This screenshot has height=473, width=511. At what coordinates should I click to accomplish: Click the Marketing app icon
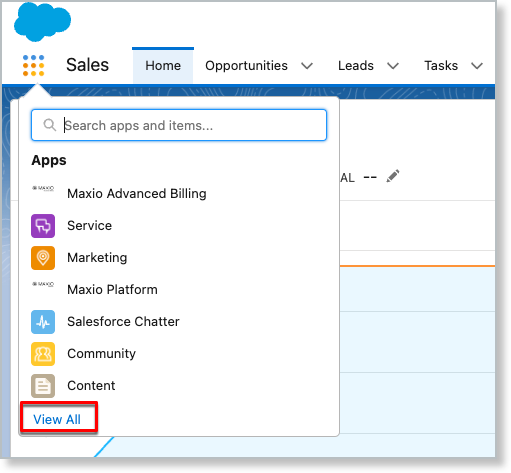(43, 258)
